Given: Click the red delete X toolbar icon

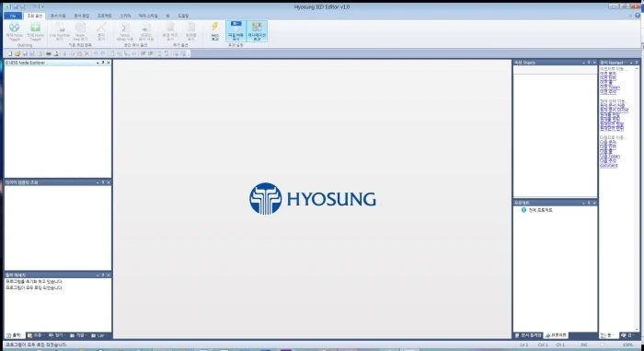Looking at the screenshot, I should pos(86,54).
